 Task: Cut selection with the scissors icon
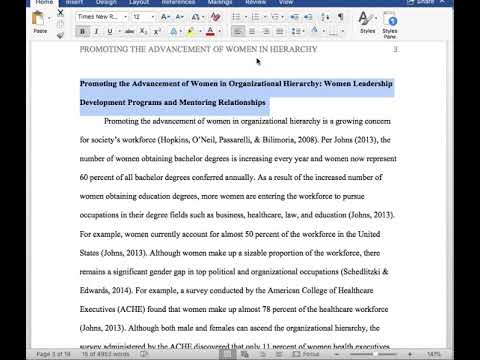[x=60, y=13]
